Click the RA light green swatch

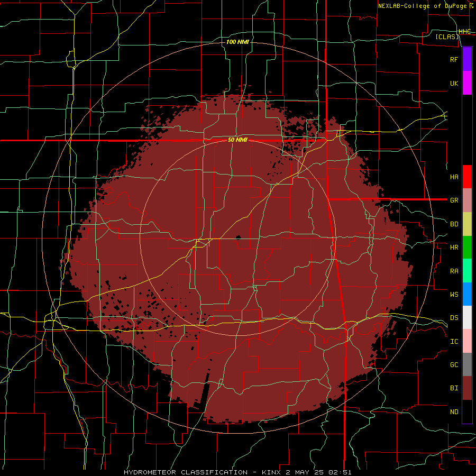[467, 271]
